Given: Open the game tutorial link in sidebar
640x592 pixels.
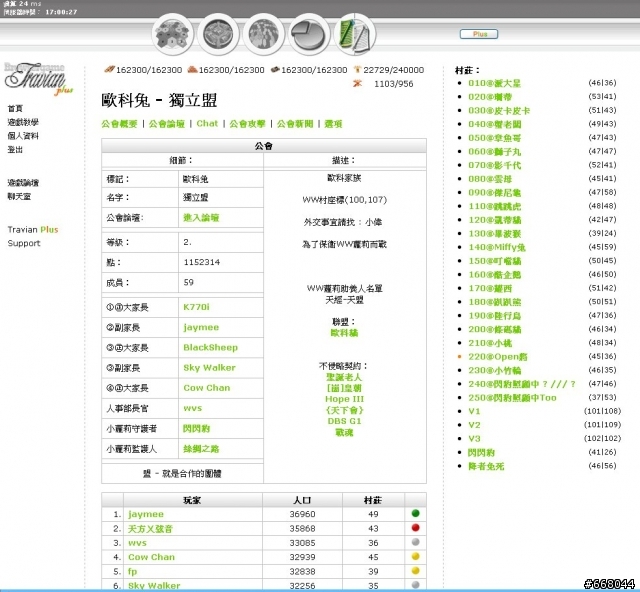Looking at the screenshot, I should click(x=23, y=122).
